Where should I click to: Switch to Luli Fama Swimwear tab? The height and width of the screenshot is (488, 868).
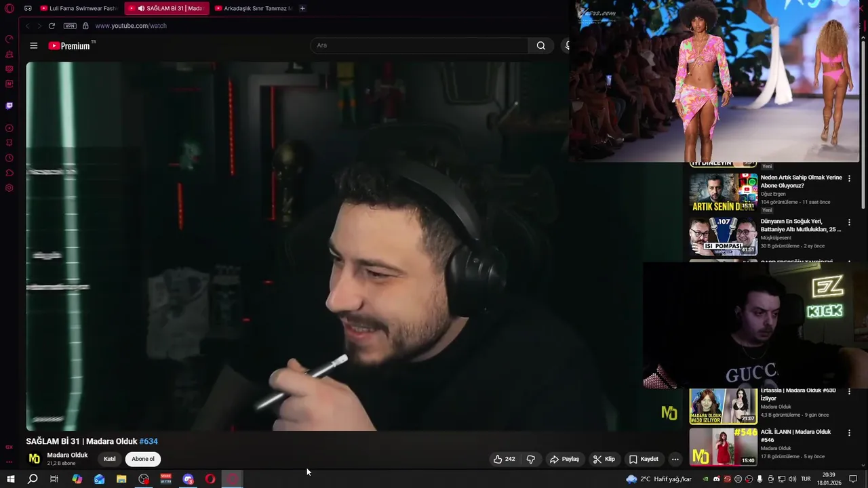79,8
